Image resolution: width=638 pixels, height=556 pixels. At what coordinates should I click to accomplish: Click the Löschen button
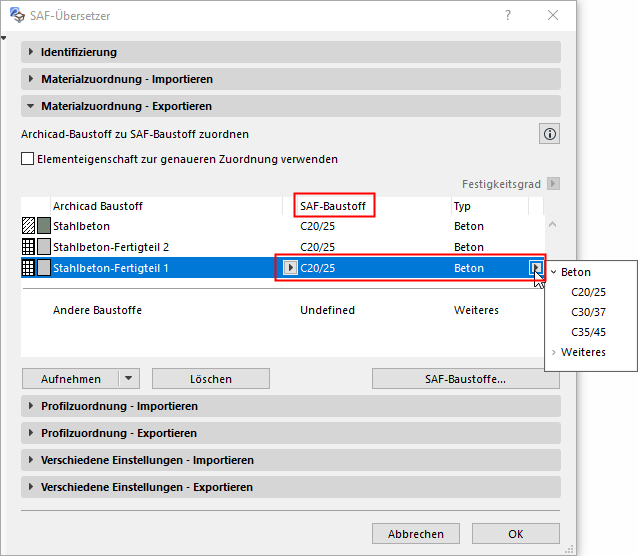point(211,379)
